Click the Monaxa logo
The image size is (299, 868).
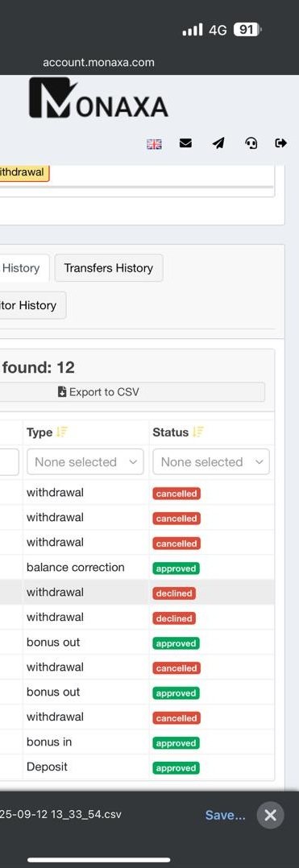click(x=98, y=98)
